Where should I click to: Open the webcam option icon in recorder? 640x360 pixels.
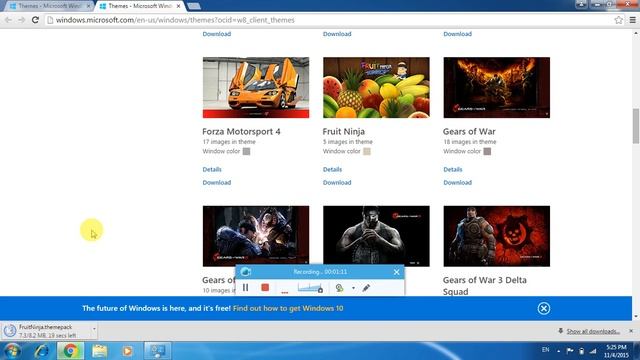[339, 288]
